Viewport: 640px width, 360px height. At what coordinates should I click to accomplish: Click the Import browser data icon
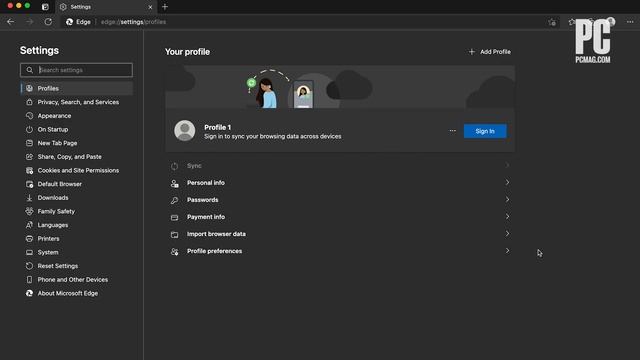pos(174,235)
